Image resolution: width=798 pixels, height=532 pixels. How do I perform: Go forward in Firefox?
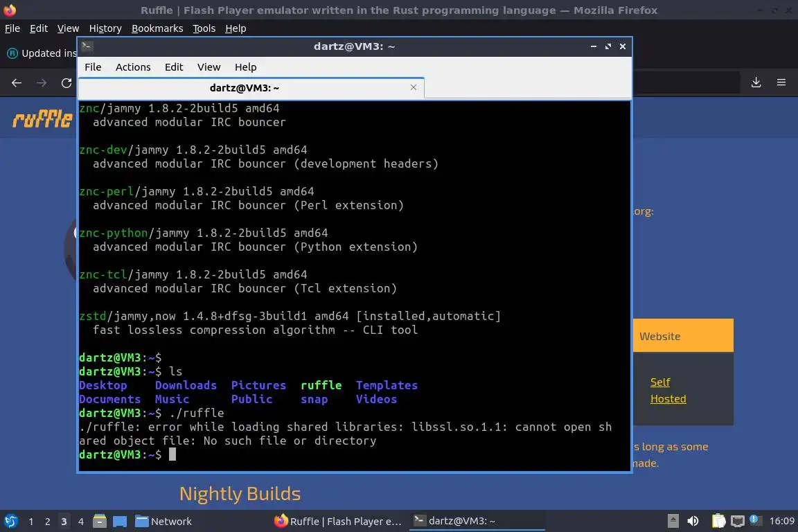click(42, 82)
